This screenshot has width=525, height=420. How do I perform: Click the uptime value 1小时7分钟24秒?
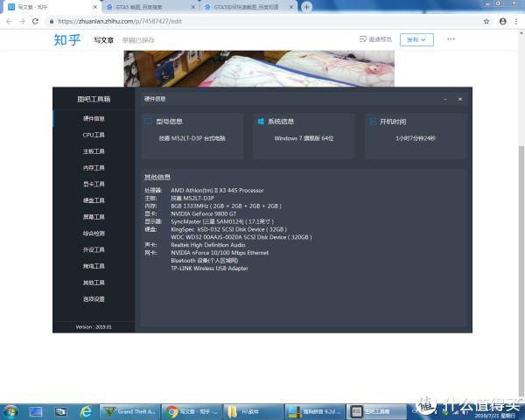416,138
